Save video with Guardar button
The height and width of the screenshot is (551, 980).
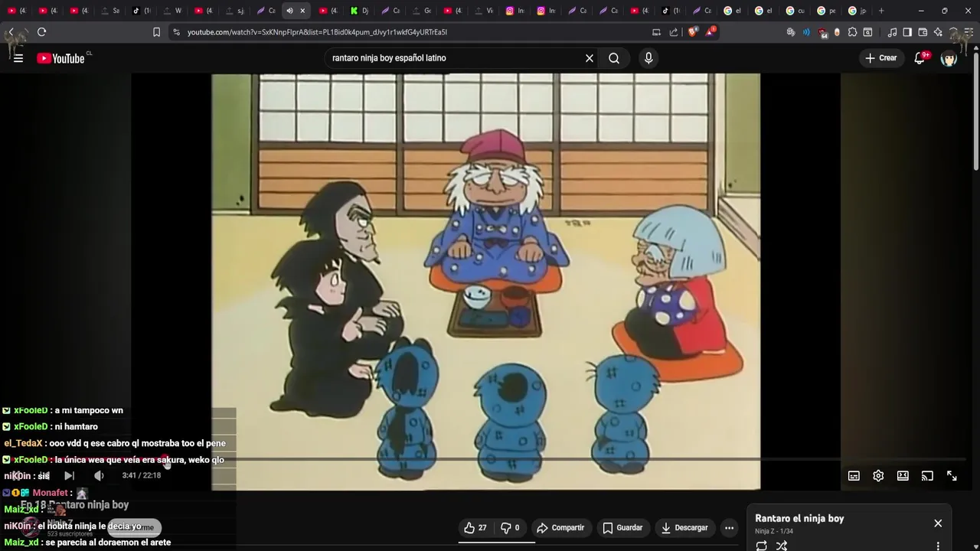click(x=622, y=528)
